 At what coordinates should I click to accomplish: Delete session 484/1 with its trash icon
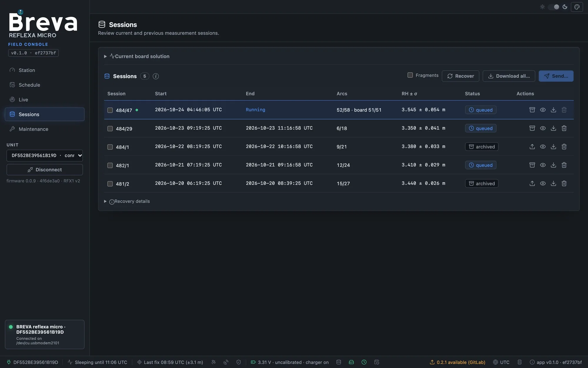564,147
